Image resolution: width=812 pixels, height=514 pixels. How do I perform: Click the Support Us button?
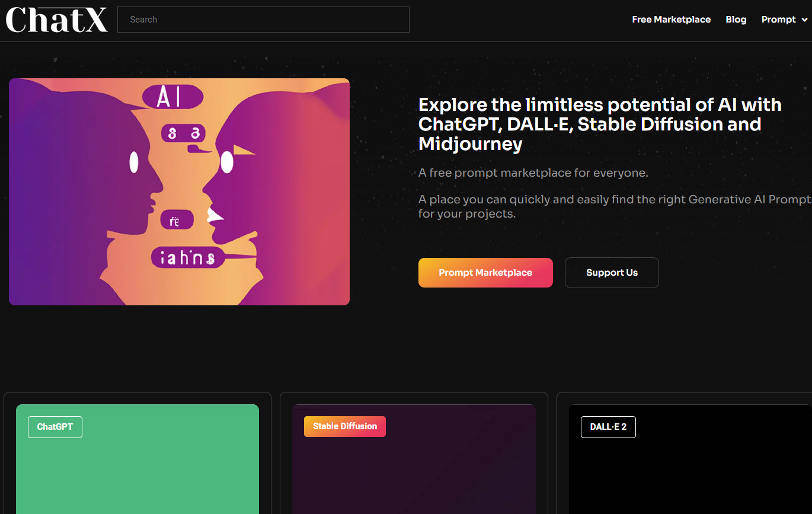[x=612, y=273]
